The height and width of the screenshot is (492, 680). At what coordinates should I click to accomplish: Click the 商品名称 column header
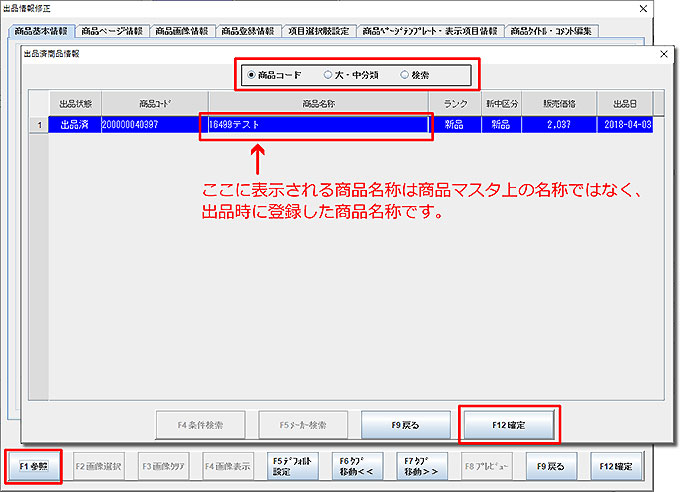[319, 104]
